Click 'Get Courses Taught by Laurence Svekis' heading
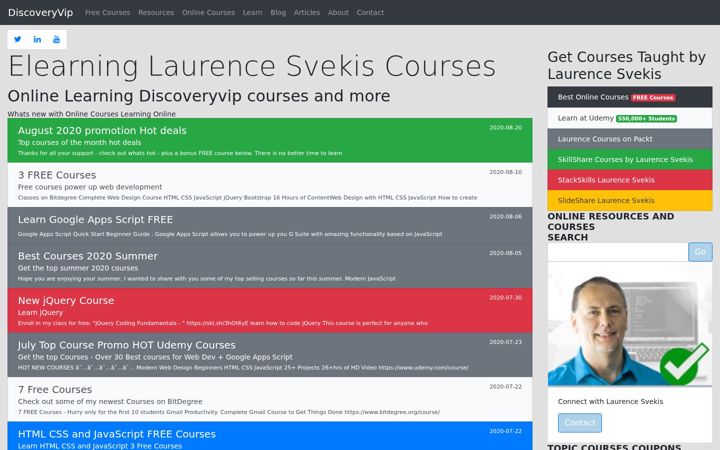The image size is (720, 450). [626, 65]
